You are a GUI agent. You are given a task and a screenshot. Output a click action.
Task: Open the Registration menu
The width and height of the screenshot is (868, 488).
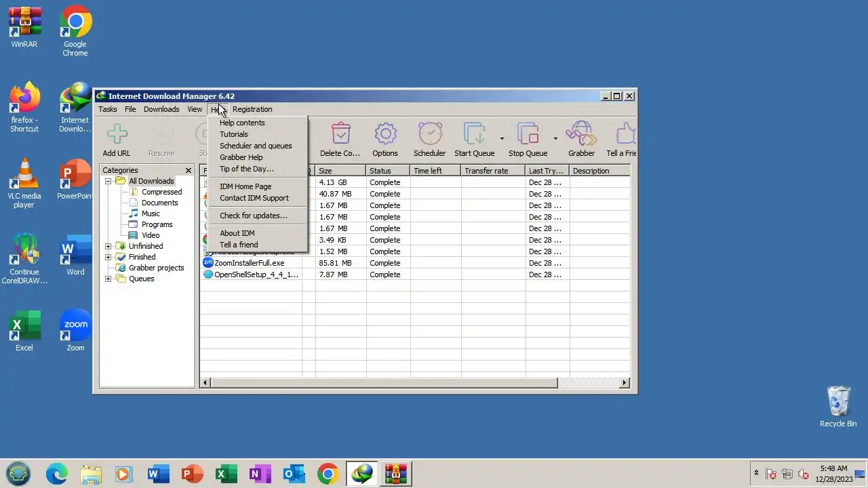[x=252, y=109]
